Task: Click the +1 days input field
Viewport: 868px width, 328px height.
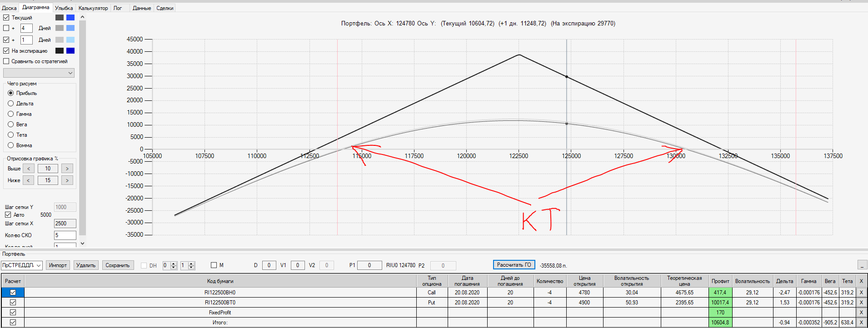Action: tap(26, 40)
